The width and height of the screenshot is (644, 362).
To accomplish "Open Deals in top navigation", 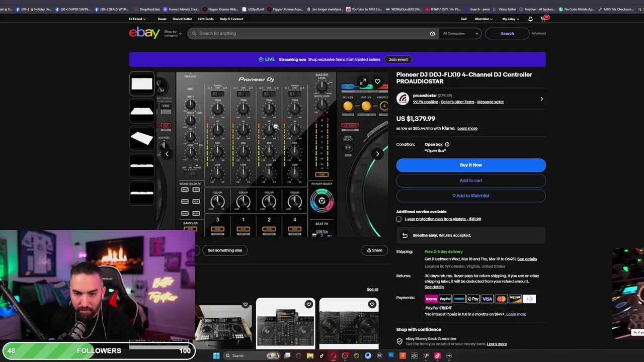I will point(162,19).
